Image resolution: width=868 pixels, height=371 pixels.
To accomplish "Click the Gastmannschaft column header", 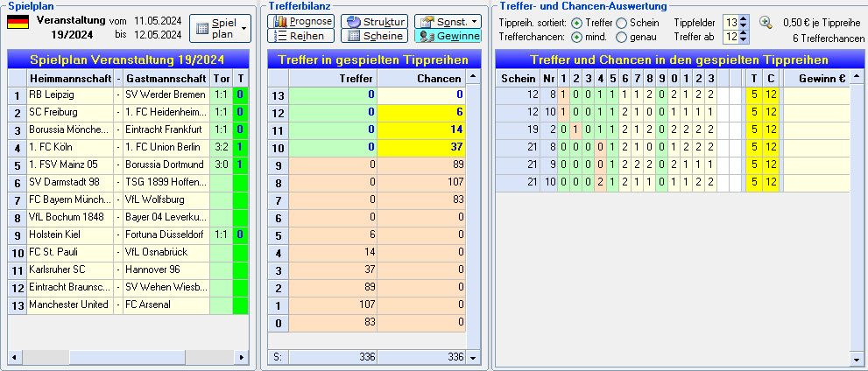I will pos(166,79).
